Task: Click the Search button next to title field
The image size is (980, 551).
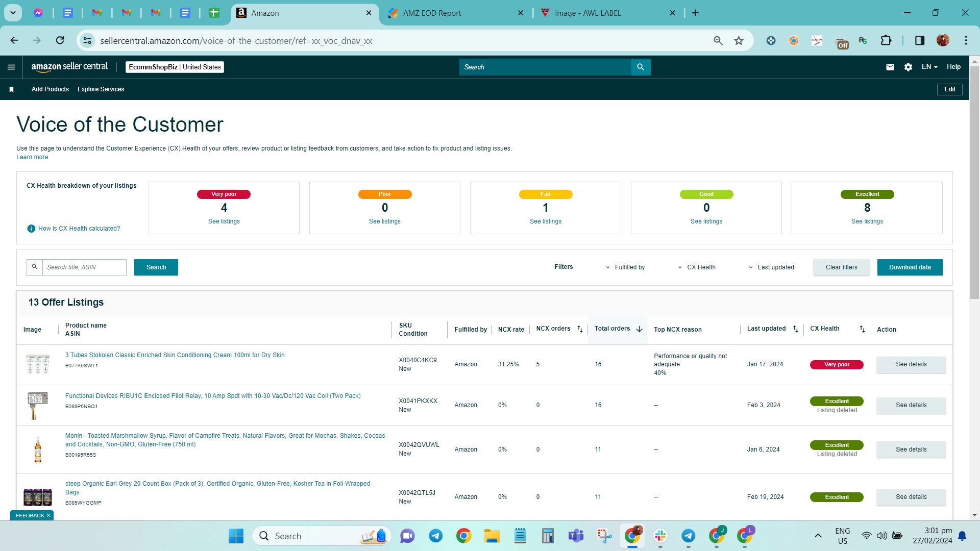Action: tap(156, 267)
